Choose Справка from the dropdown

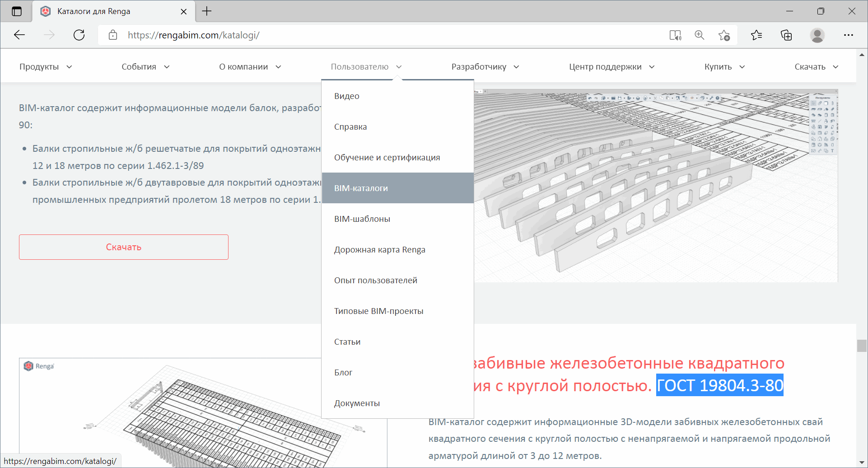[397, 126]
